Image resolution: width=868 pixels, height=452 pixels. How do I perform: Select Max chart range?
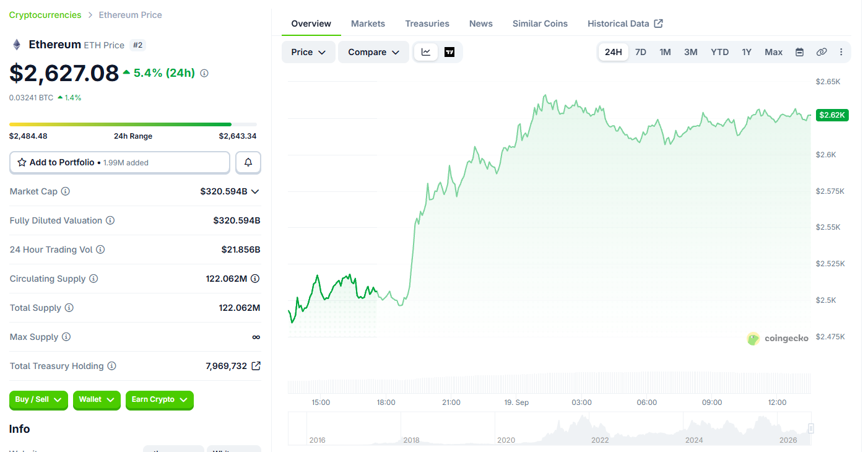tap(773, 52)
